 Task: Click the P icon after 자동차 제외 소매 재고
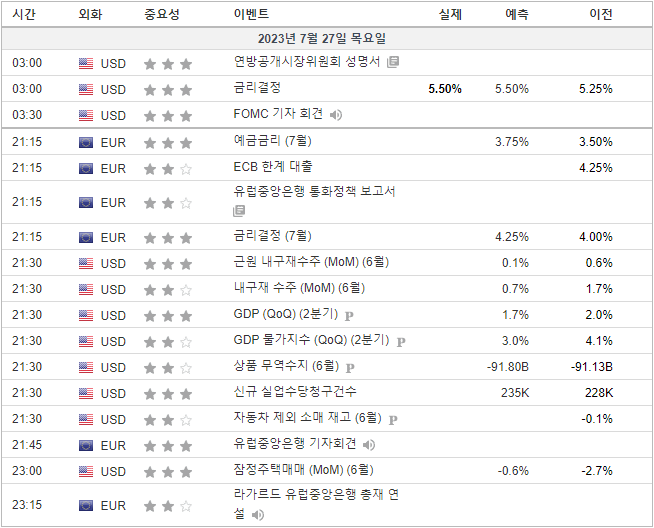click(x=393, y=419)
